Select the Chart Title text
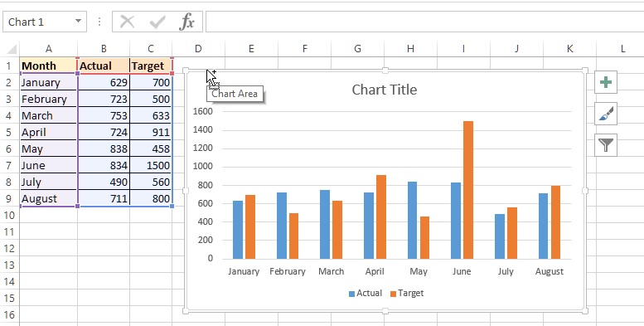644x326 pixels. (385, 90)
